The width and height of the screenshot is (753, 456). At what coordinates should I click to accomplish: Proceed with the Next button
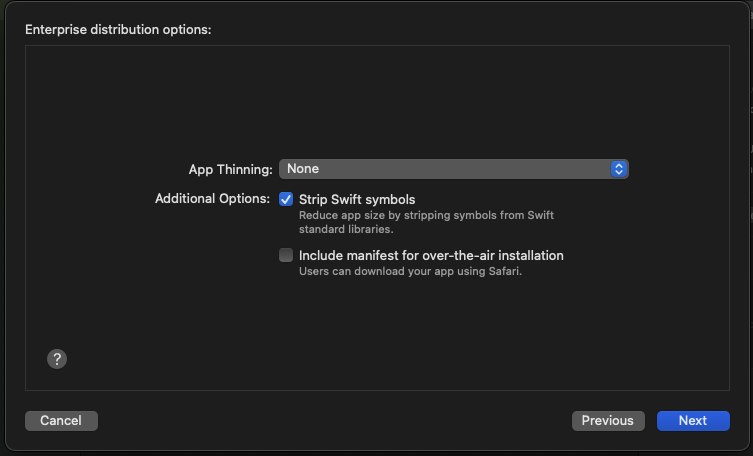[692, 420]
